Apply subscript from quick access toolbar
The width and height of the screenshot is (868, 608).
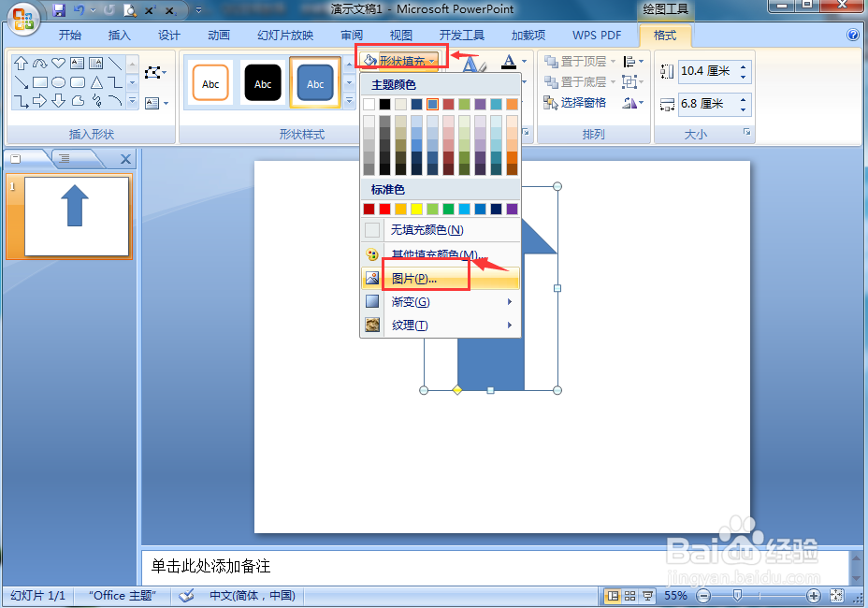coord(170,10)
